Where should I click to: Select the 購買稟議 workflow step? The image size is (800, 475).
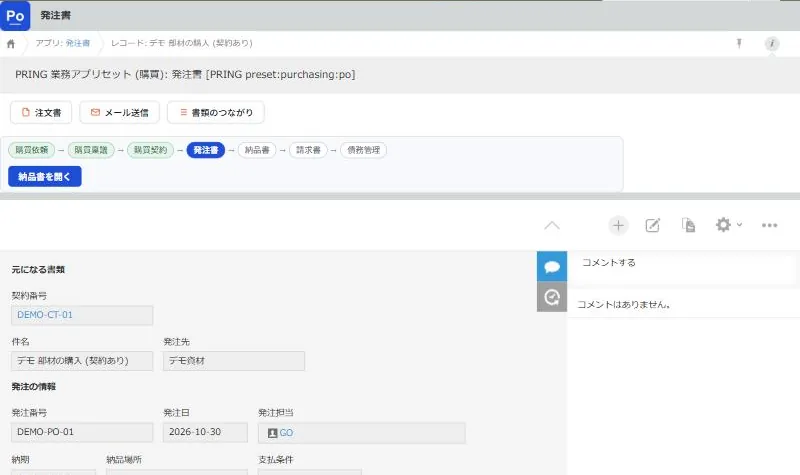click(x=91, y=150)
